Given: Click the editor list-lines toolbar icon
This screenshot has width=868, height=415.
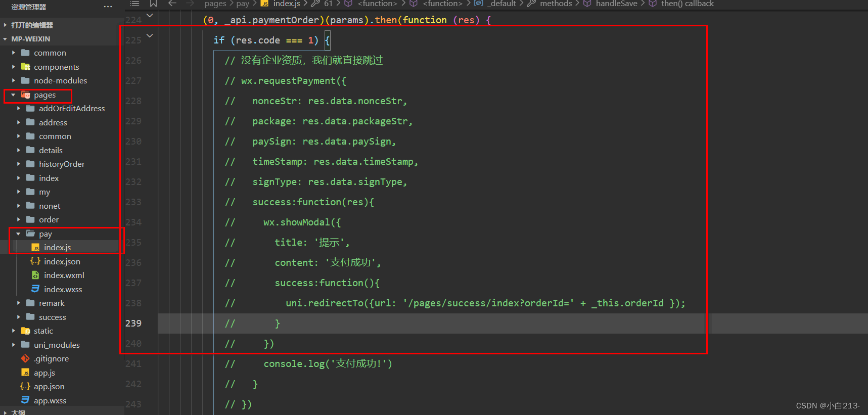Looking at the screenshot, I should pyautogui.click(x=134, y=4).
